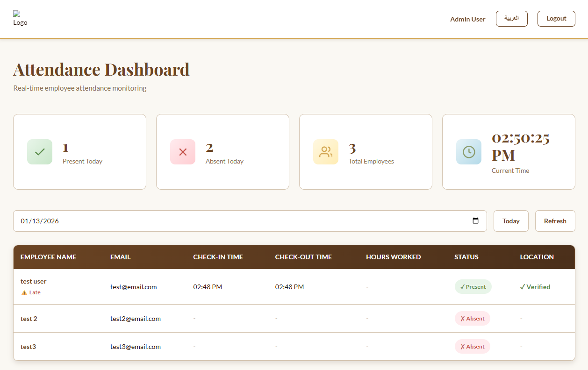Click the Hours Worked column header
Viewport: 588px width, 370px height.
tap(393, 257)
